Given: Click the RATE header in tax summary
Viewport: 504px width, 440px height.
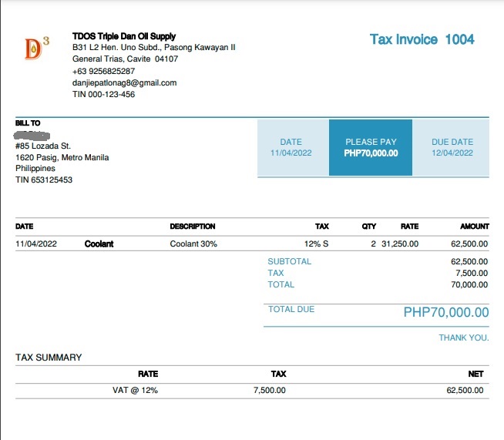Looking at the screenshot, I should [x=148, y=374].
